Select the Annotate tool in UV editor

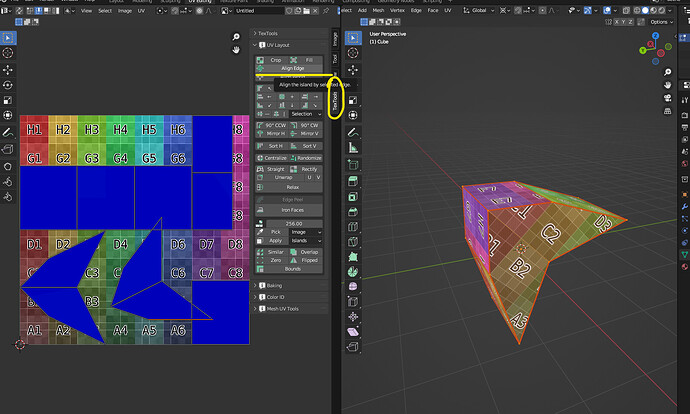tap(8, 132)
